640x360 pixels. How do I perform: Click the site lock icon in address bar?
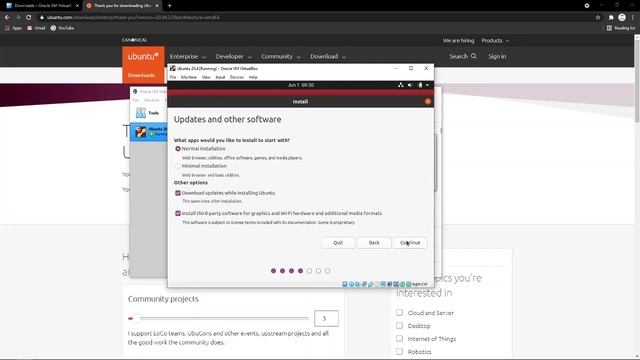[x=42, y=17]
